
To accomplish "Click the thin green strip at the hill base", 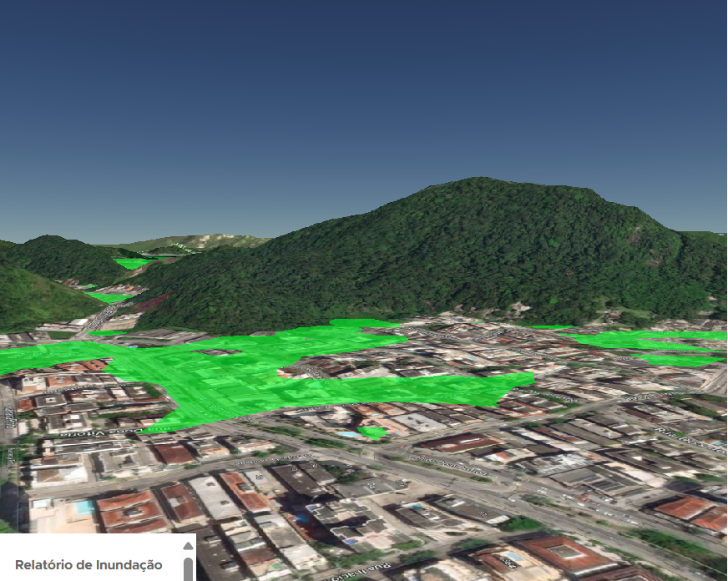I will click(551, 327).
